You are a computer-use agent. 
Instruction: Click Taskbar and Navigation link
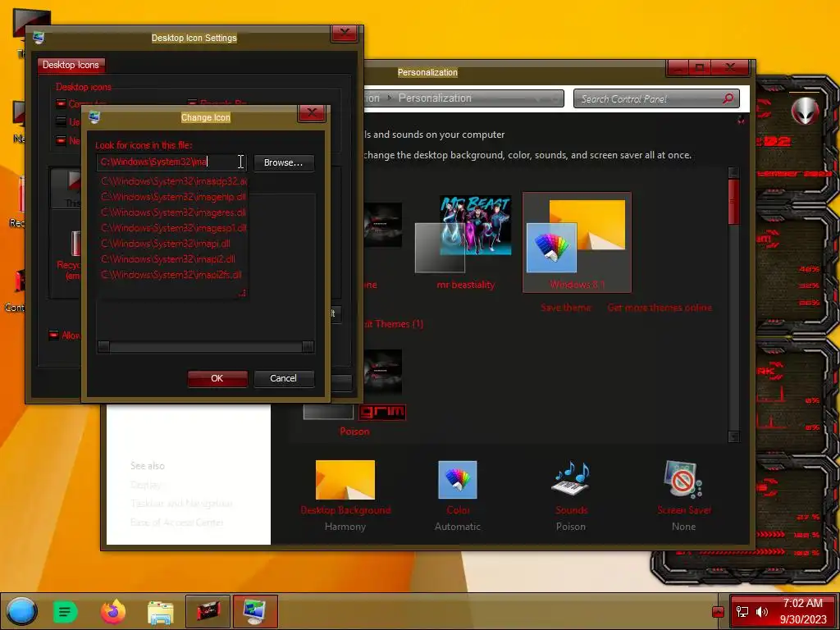point(181,504)
